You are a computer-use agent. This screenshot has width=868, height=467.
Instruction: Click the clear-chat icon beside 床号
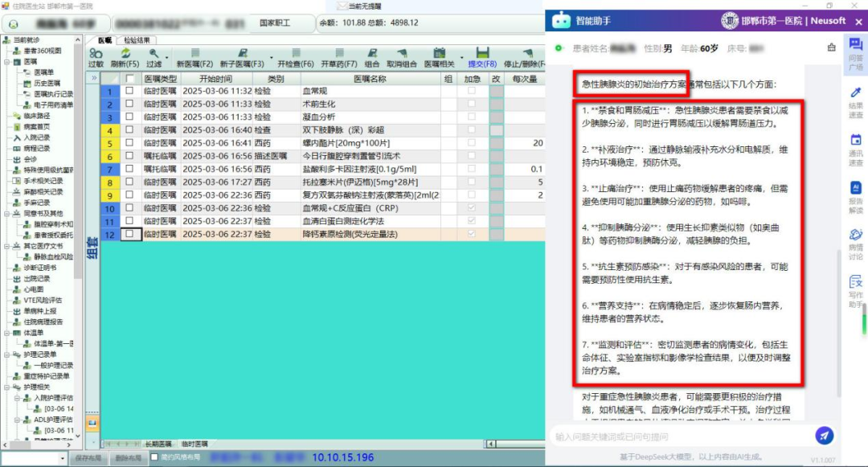point(832,47)
